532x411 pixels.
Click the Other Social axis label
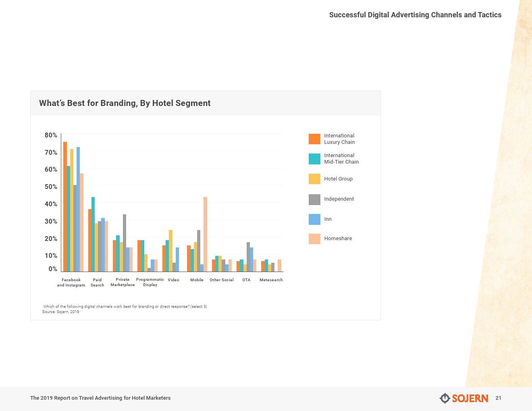pyautogui.click(x=221, y=280)
